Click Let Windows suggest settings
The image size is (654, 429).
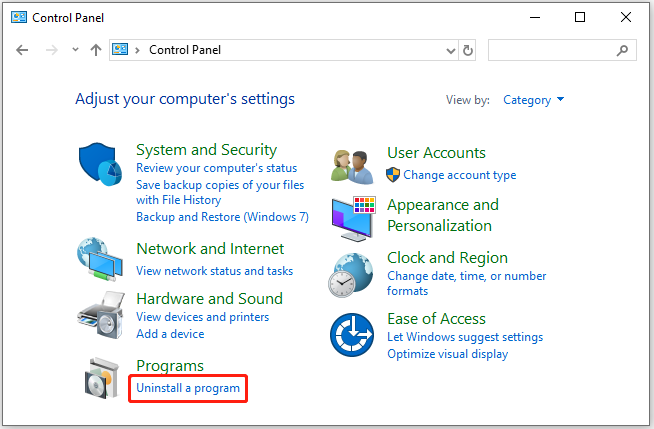465,337
